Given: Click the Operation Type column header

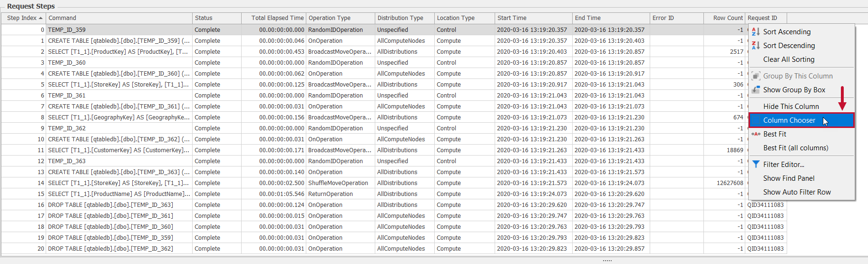Looking at the screenshot, I should tap(340, 18).
